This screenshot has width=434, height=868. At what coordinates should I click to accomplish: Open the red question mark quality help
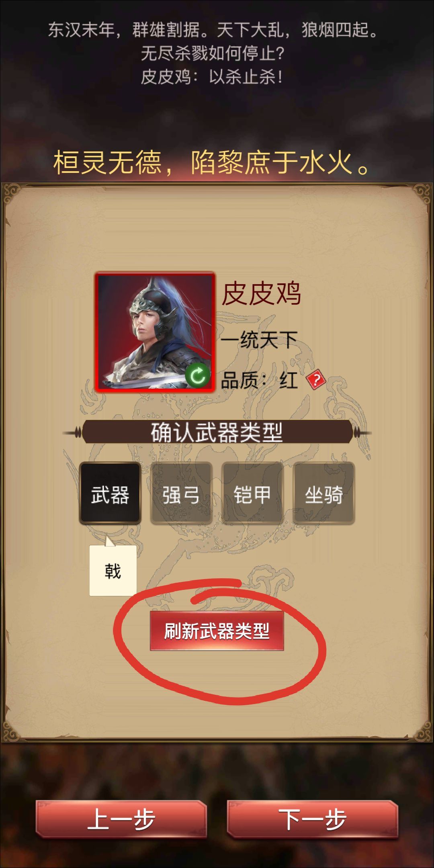316,379
